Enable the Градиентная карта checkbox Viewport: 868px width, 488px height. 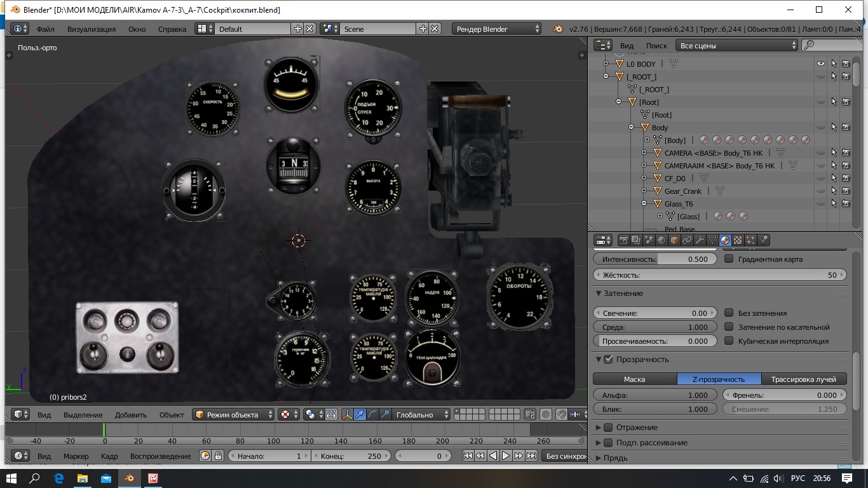pos(729,259)
